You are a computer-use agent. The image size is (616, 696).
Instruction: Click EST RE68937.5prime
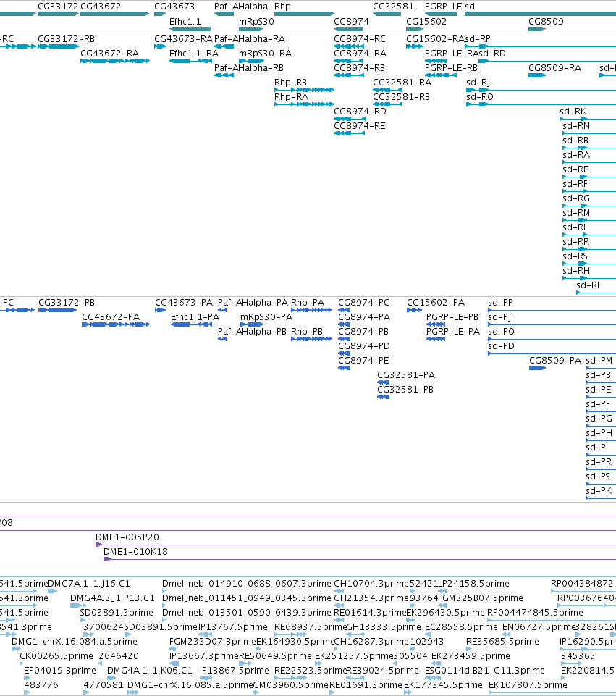coord(311,627)
